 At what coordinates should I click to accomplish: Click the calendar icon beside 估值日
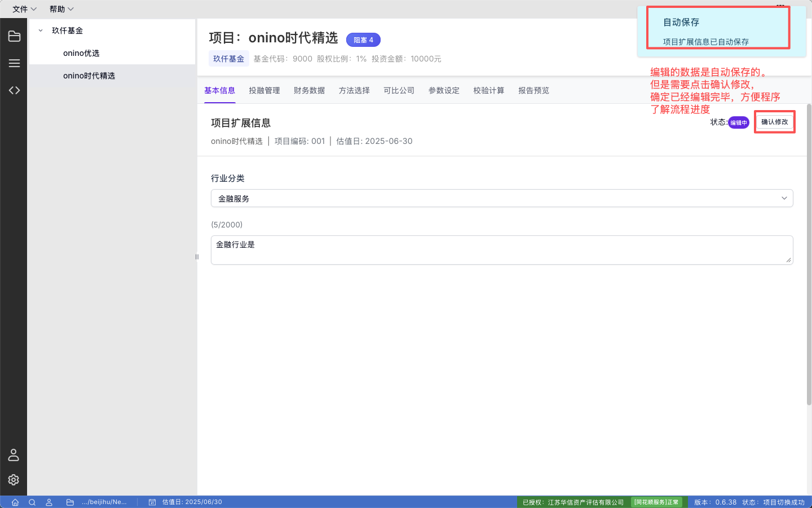pyautogui.click(x=152, y=502)
